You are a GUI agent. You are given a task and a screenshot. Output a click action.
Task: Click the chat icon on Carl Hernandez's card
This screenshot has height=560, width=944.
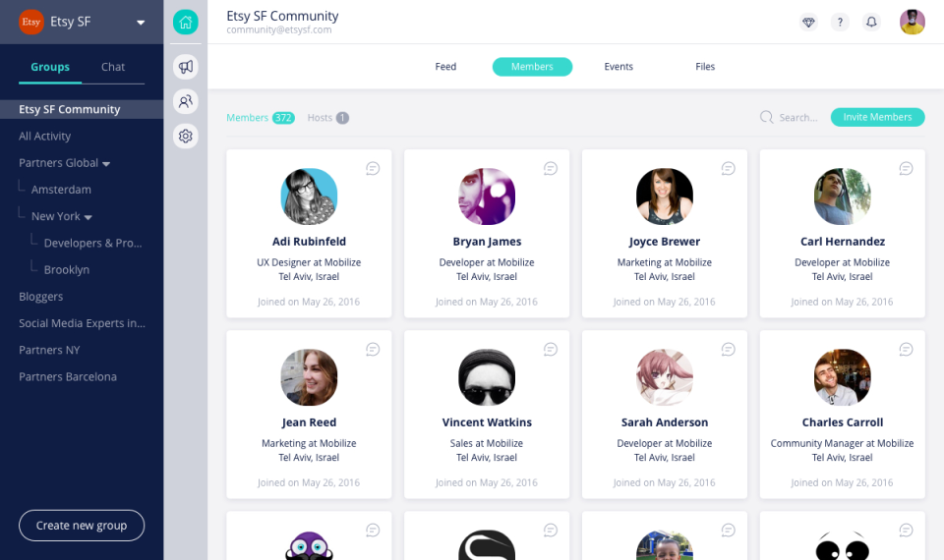coord(906,168)
